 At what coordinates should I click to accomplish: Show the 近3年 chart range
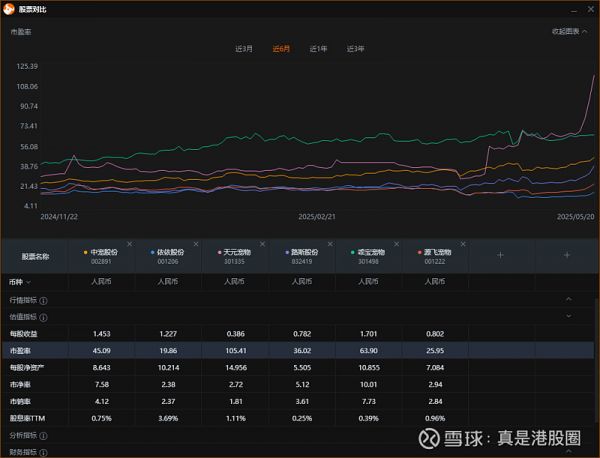tap(355, 49)
